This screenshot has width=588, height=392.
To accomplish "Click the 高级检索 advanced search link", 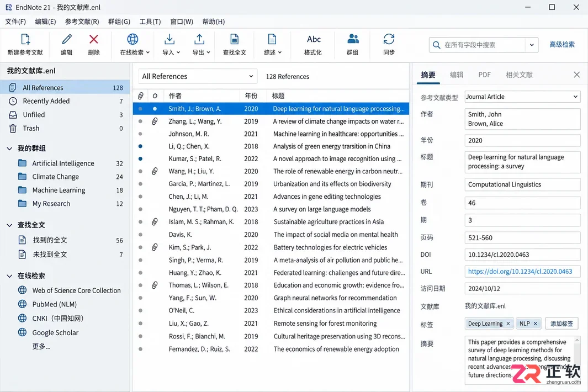I will pos(561,45).
